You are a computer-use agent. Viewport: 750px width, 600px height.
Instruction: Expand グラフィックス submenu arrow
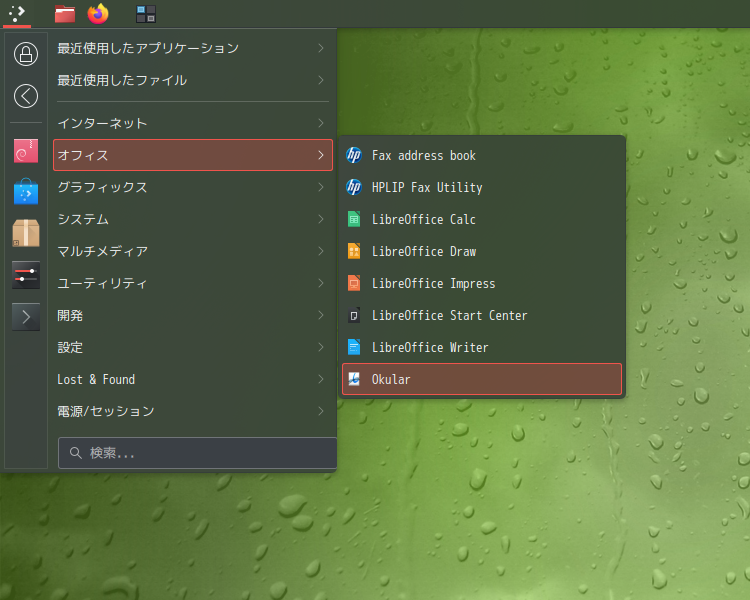point(321,187)
